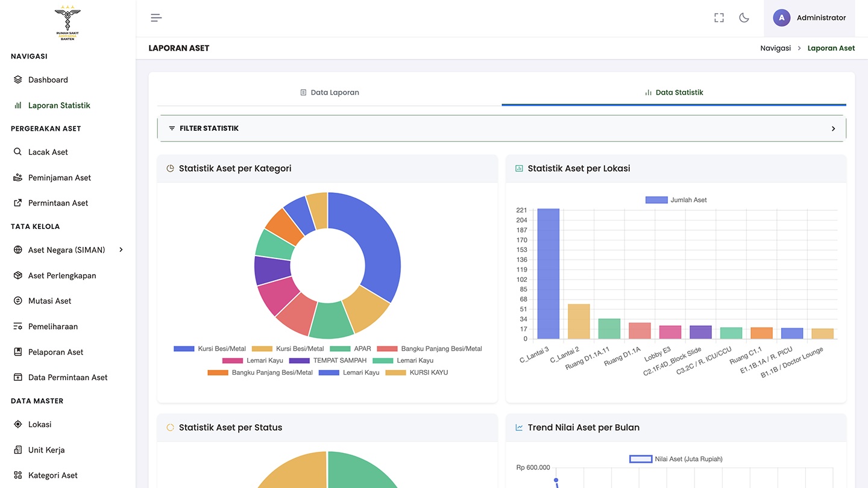Click the C_Lantai 3 bar in the chart
Image resolution: width=868 pixels, height=488 pixels.
tap(549, 274)
